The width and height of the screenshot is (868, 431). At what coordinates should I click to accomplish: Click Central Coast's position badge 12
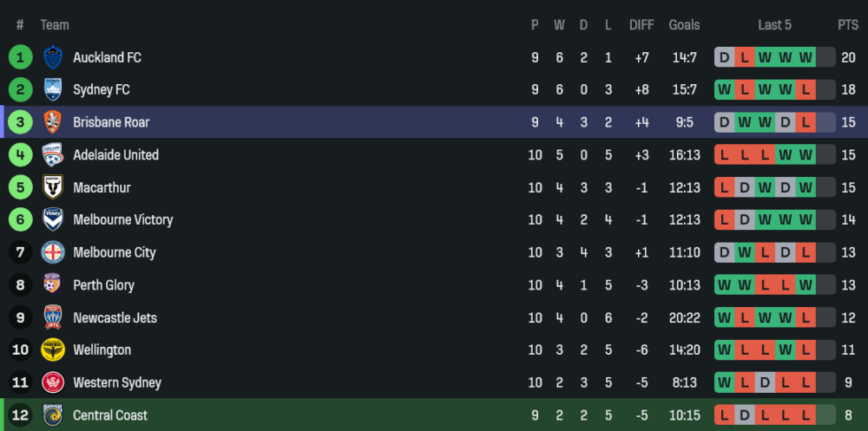coord(20,415)
